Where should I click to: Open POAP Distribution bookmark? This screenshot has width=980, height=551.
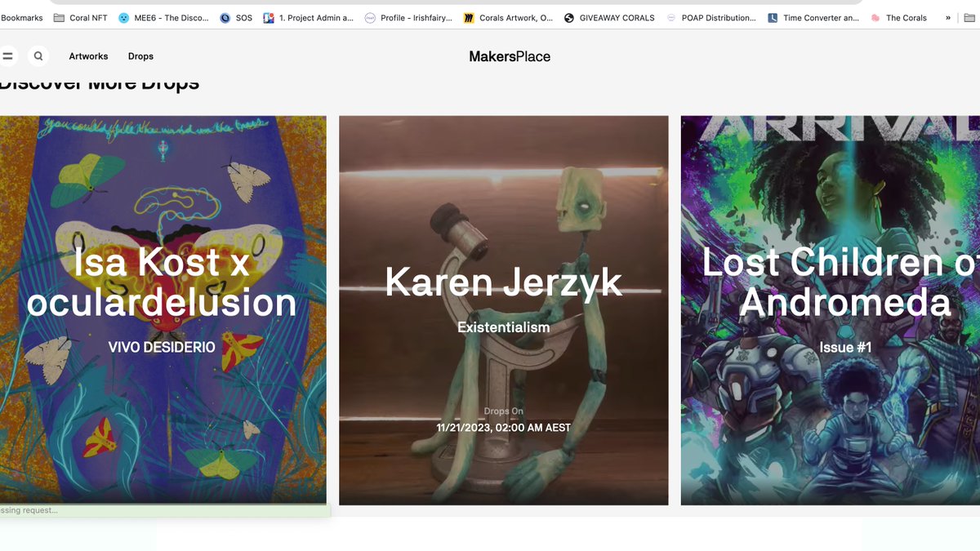coord(711,17)
